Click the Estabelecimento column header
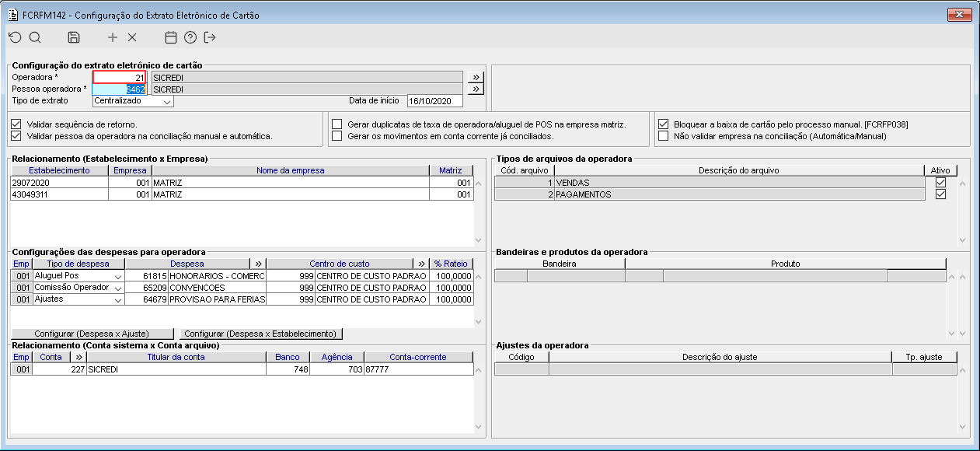This screenshot has height=451, width=980. (x=60, y=170)
